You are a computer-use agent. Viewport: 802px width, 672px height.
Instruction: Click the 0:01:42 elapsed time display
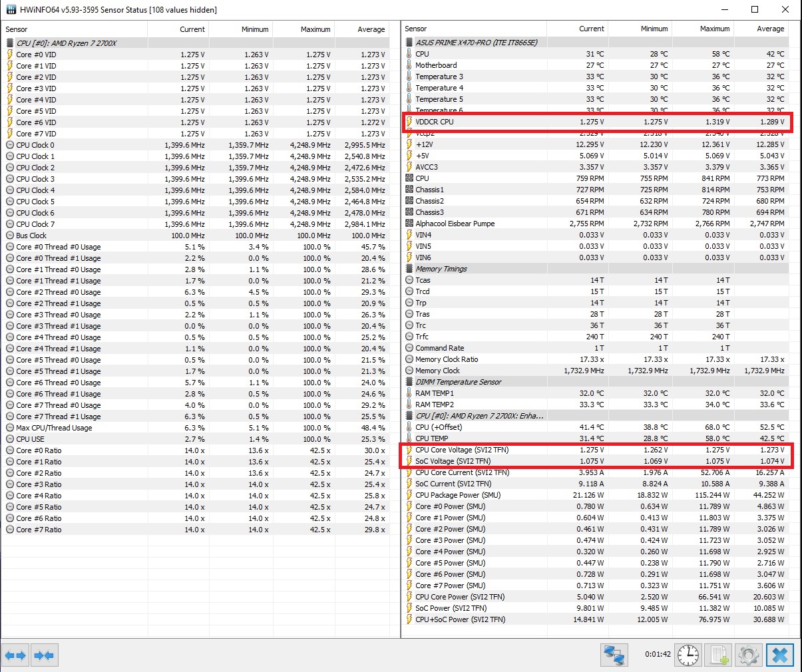(658, 654)
